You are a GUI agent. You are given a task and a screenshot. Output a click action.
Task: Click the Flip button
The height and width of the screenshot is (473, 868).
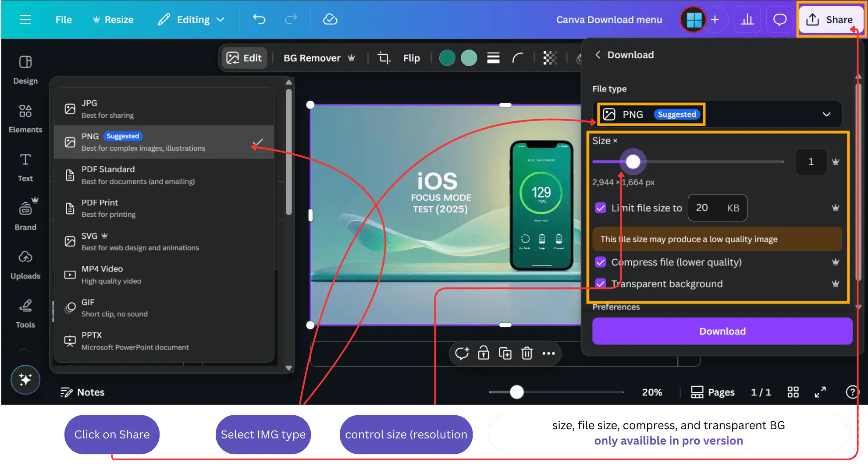click(x=411, y=58)
